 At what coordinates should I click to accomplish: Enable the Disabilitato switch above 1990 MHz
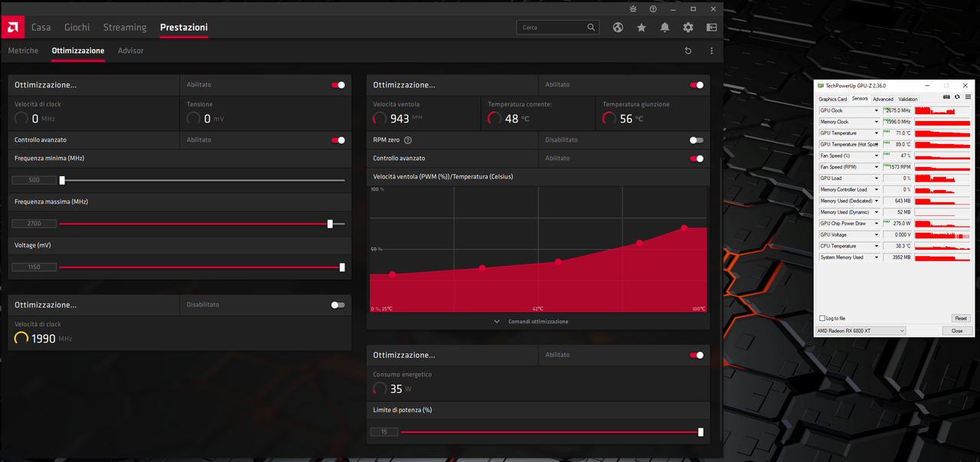pos(338,305)
